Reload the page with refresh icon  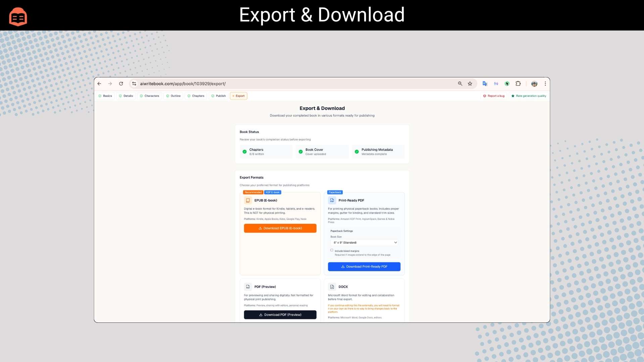121,84
